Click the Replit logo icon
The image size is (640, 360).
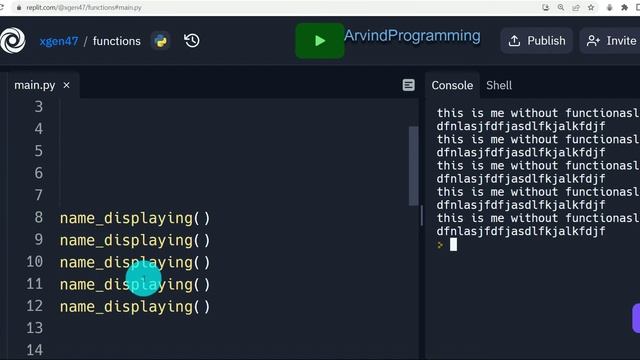pyautogui.click(x=13, y=40)
